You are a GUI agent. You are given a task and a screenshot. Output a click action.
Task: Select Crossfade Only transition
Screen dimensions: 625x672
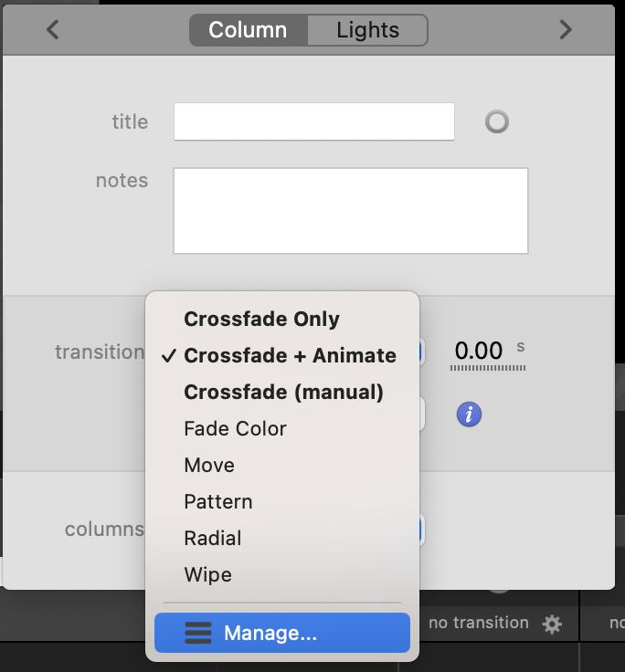coord(261,319)
